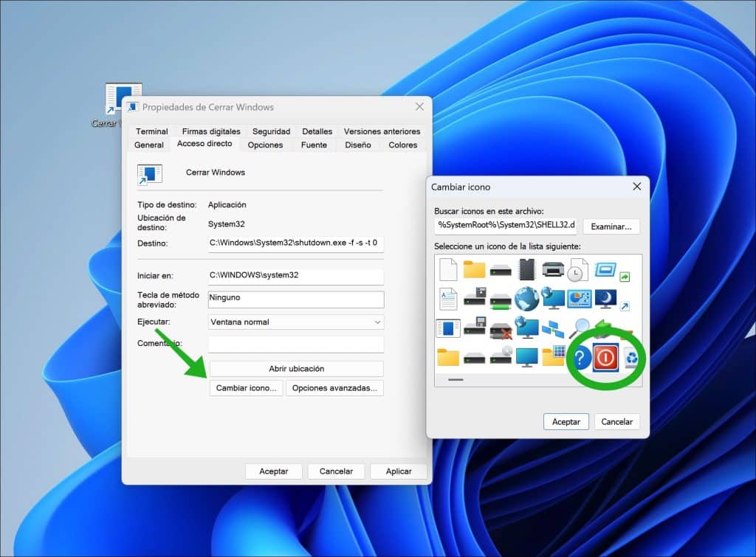The height and width of the screenshot is (557, 756).
Task: Select the plain blue monitor icon
Action: click(x=526, y=358)
